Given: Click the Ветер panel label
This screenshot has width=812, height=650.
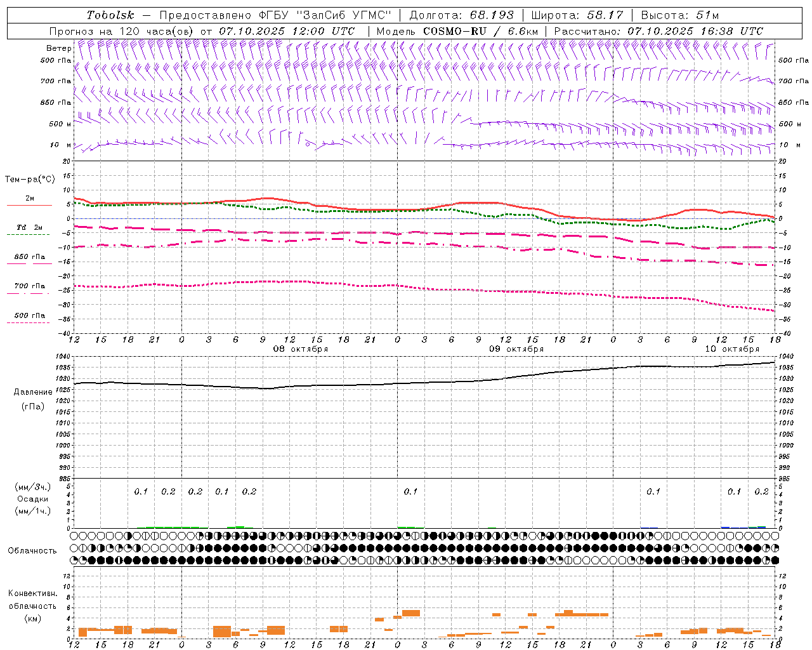Looking at the screenshot, I should point(58,48).
